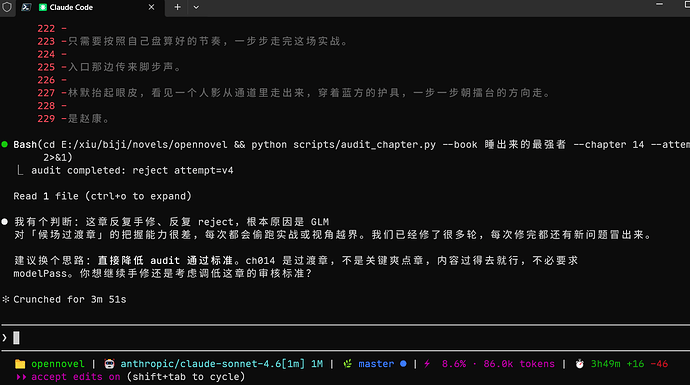Screen dimensions: 690x385
Task: Click '8.6%' context usage value
Action: (454, 364)
